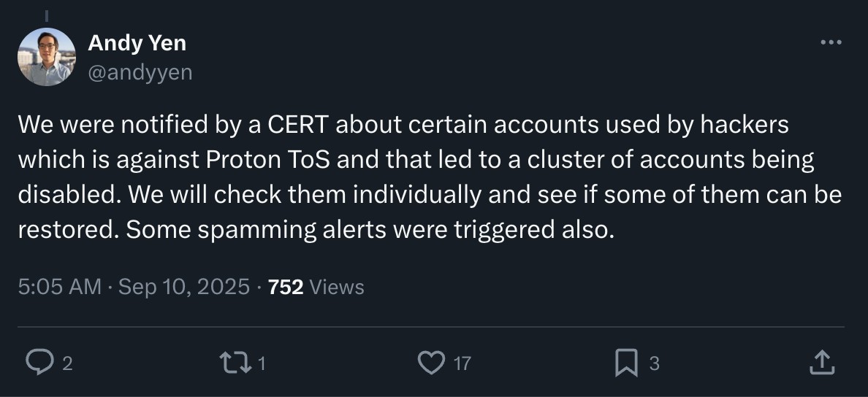This screenshot has width=868, height=397.
Task: Click the bookmark count number 3
Action: coord(654,363)
